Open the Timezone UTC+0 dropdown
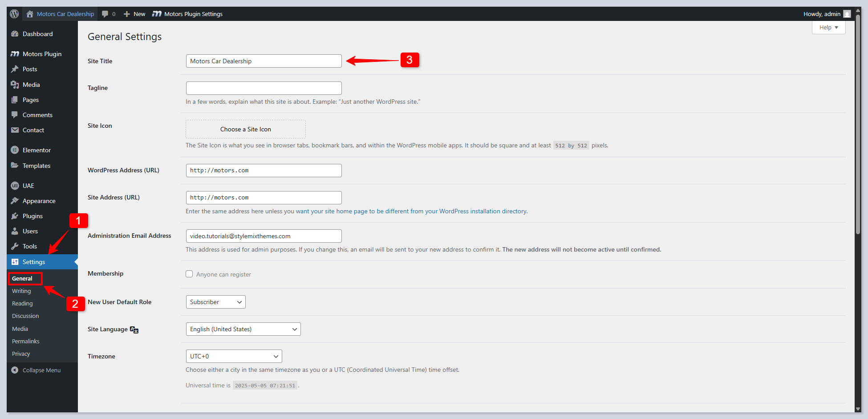 234,356
